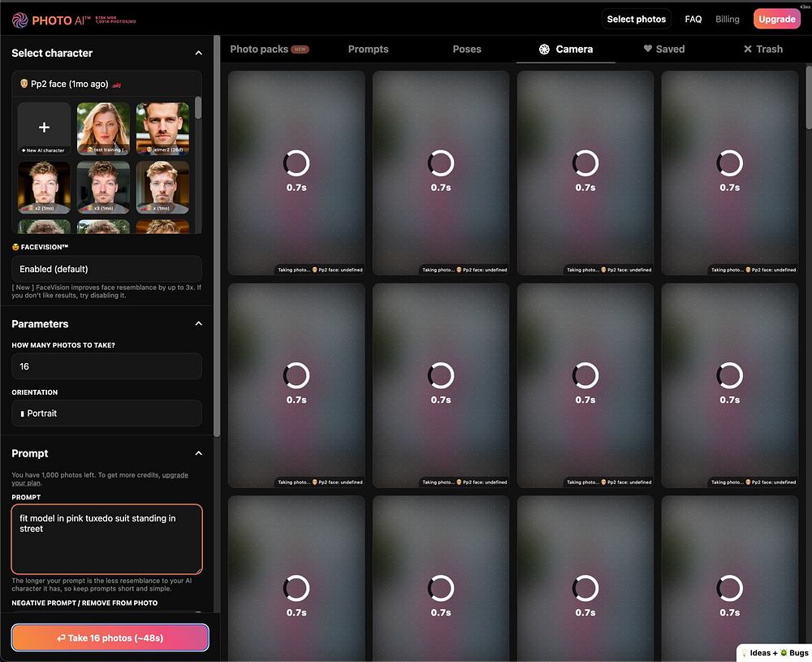This screenshot has height=662, width=812.
Task: Click Take 16 photos button
Action: coord(110,638)
